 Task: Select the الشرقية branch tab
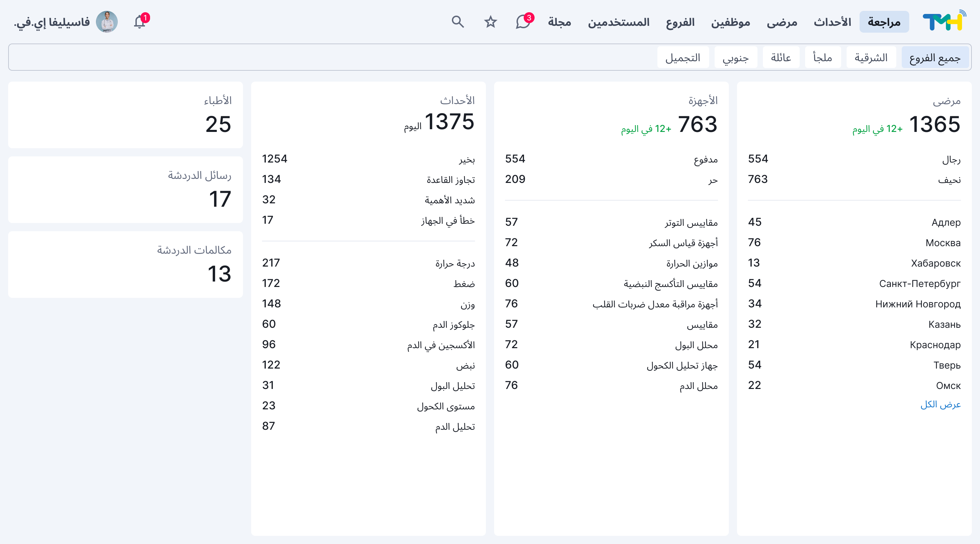[x=871, y=57]
